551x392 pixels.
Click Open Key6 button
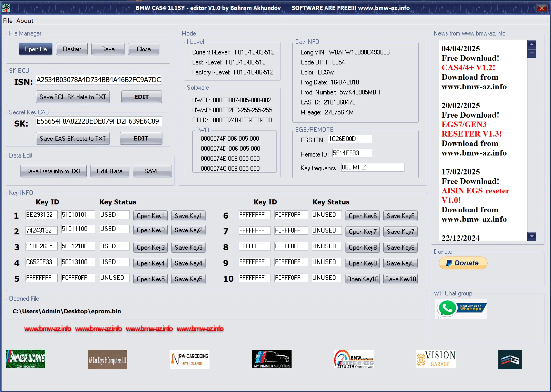363,216
